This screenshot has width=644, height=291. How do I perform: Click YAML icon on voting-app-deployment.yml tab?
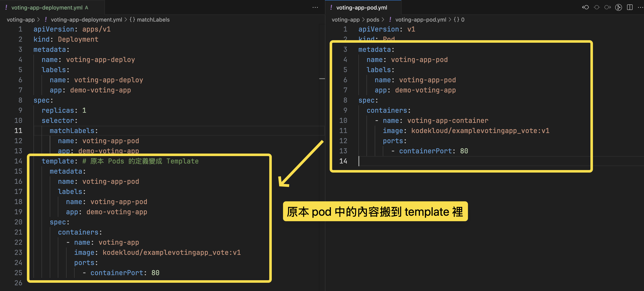click(6, 7)
